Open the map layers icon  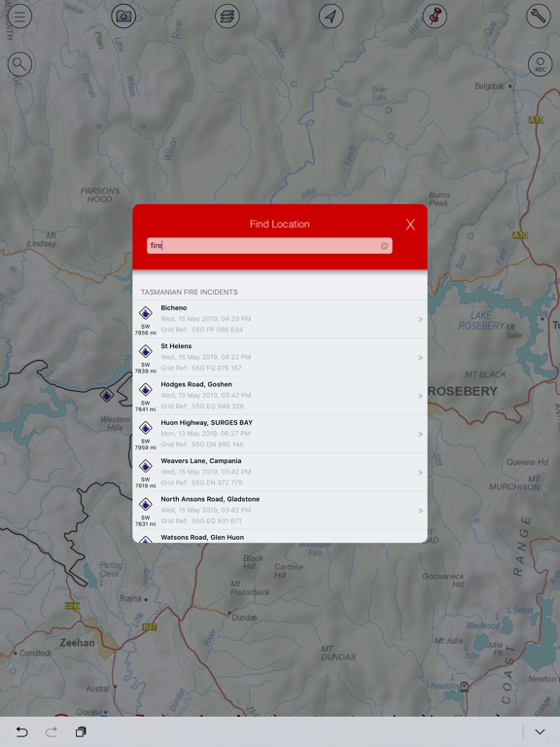click(x=227, y=17)
